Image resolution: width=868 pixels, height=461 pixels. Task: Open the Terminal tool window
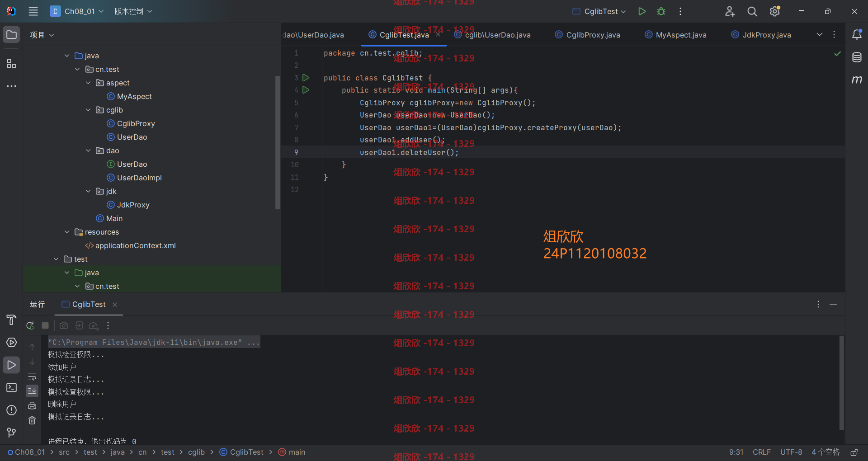[x=11, y=388]
